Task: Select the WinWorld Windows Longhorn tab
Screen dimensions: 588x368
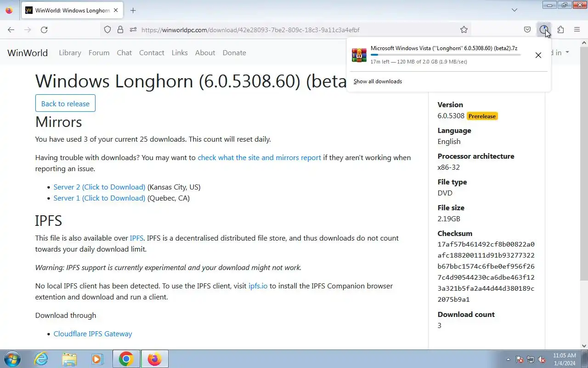Action: click(x=72, y=10)
